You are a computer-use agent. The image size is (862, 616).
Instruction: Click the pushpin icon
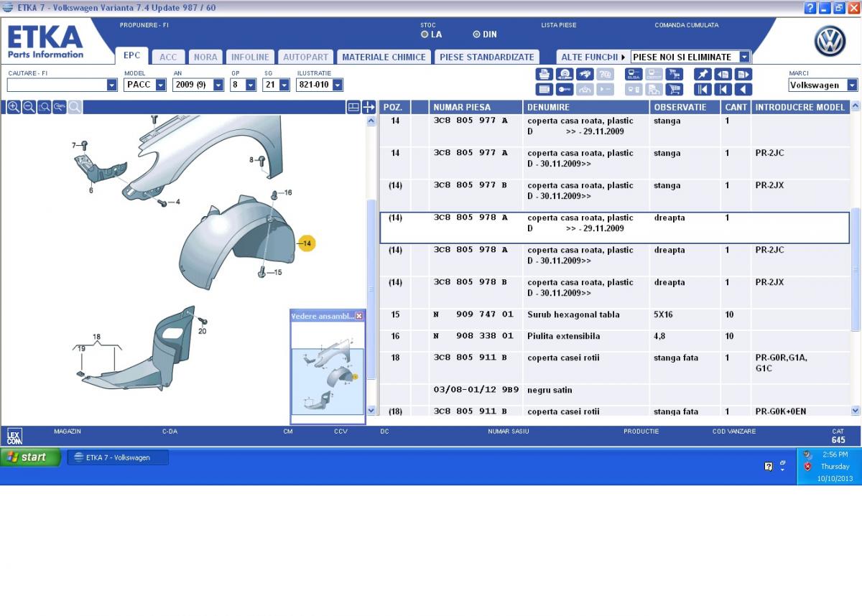click(x=703, y=74)
